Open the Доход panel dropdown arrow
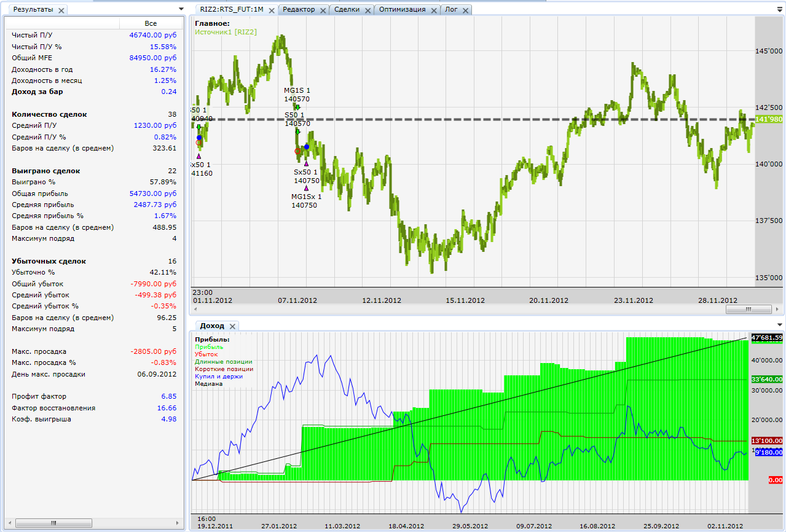Screen dimensions: 786x532 [781, 325]
